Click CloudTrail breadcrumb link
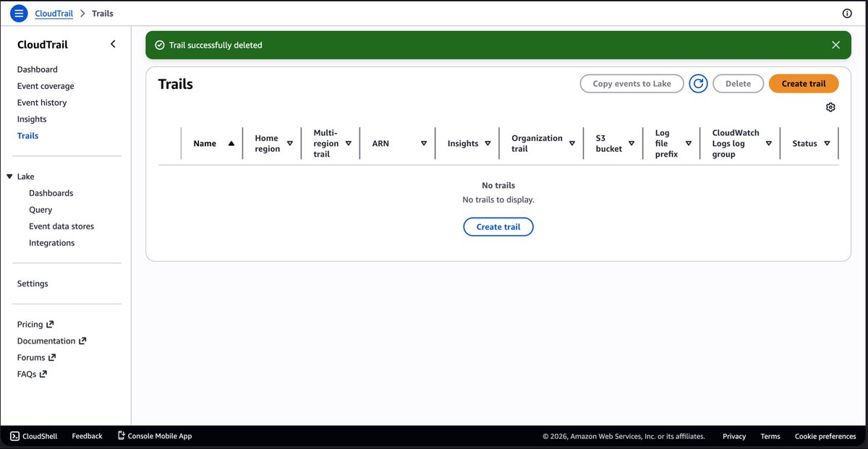The width and height of the screenshot is (868, 449). coord(54,13)
